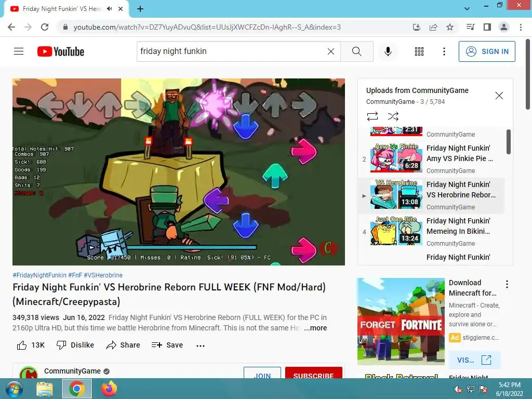The height and width of the screenshot is (399, 532).
Task: Mute tab via speaker icon
Action: pos(109,9)
